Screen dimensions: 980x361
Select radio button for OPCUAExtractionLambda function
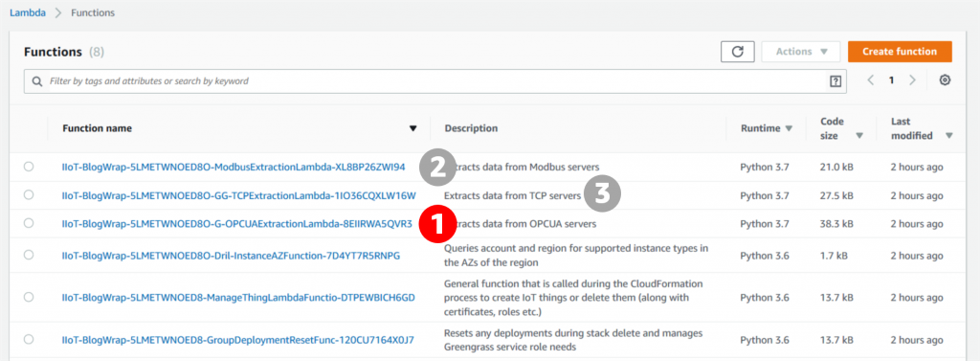tap(29, 223)
